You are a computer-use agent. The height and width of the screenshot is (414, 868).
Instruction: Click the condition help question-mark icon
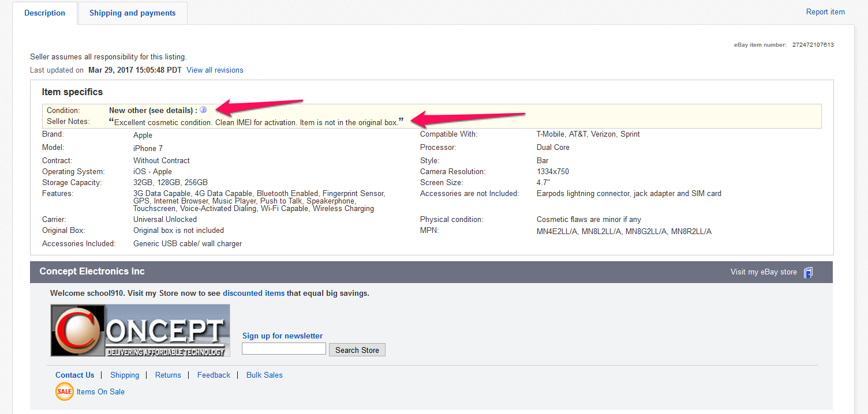point(203,110)
